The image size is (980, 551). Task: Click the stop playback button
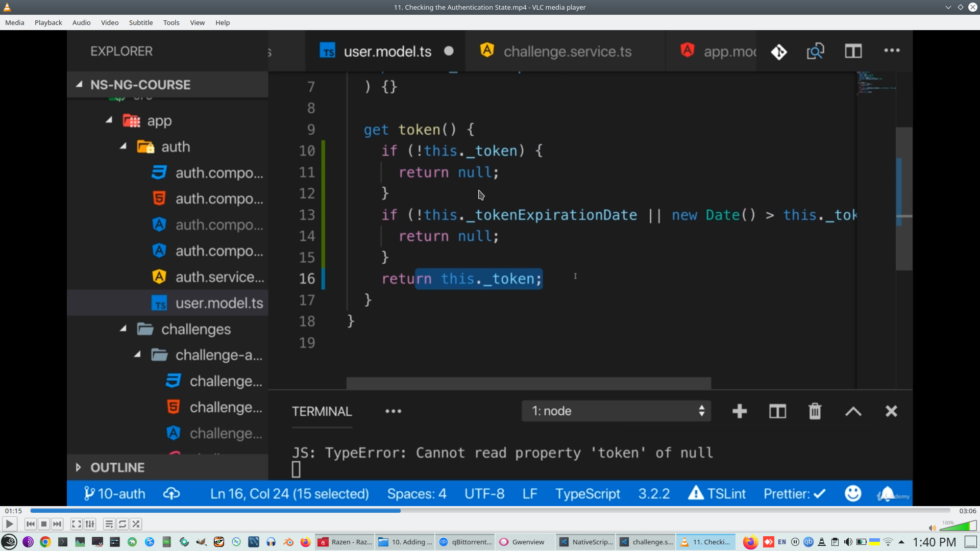coord(44,524)
